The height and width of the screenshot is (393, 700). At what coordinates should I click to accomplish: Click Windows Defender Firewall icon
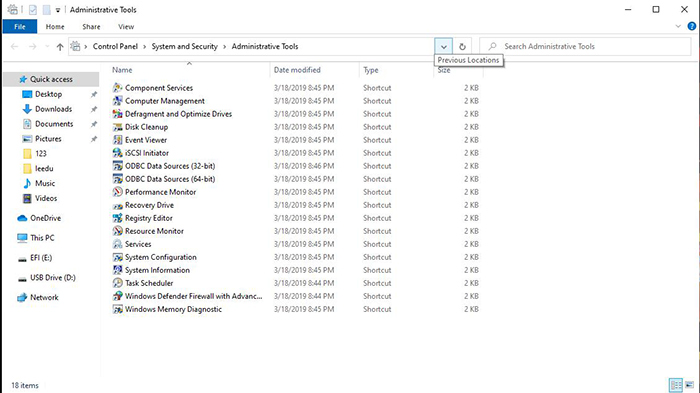tap(117, 296)
